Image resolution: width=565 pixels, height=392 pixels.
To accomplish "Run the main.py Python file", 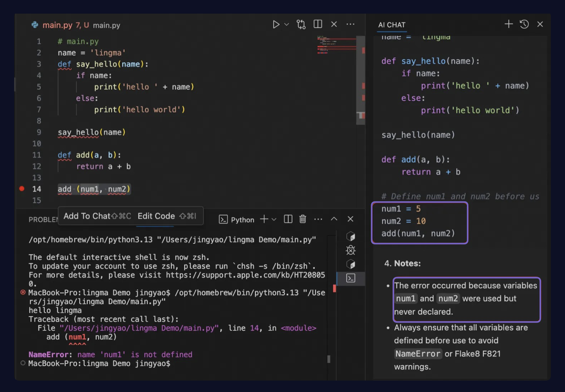I will click(x=276, y=24).
